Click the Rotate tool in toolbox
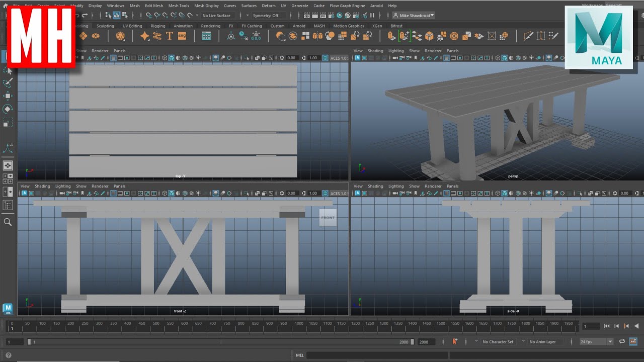Viewport: 644px width, 362px height. [8, 109]
